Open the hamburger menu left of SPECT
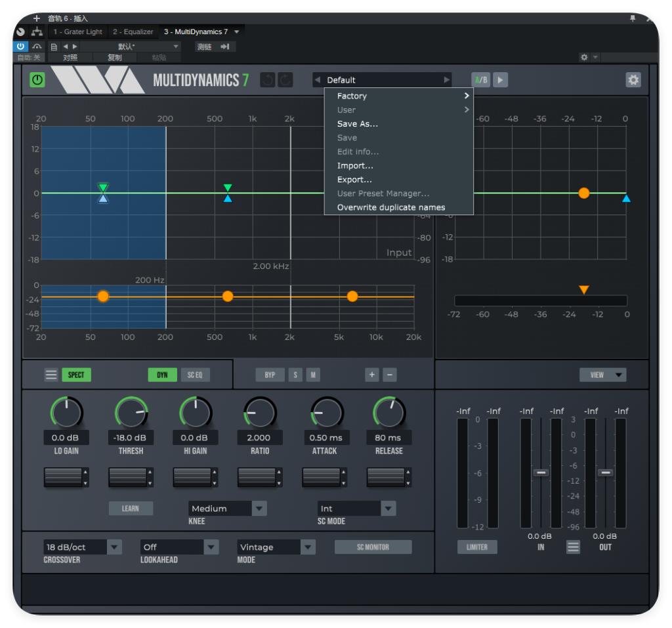Screen dimensions: 672x628 (51, 375)
